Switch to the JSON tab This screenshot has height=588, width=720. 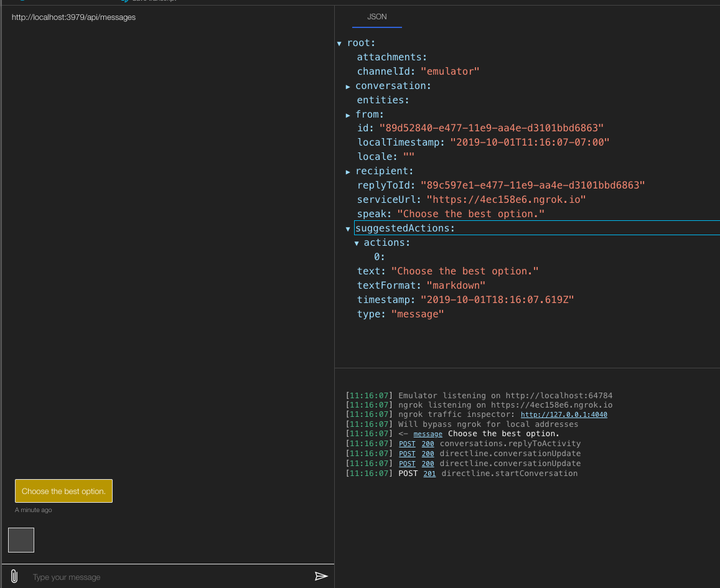[x=376, y=17]
